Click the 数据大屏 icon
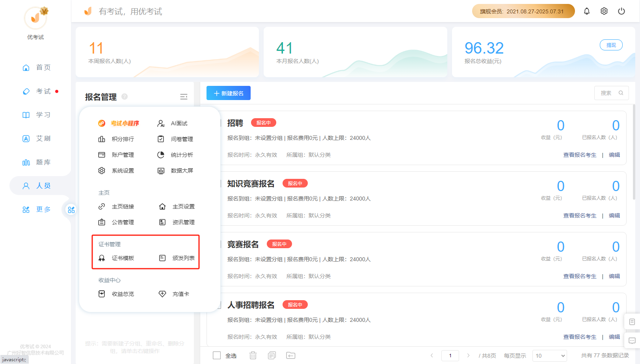The width and height of the screenshot is (640, 364). [161, 171]
